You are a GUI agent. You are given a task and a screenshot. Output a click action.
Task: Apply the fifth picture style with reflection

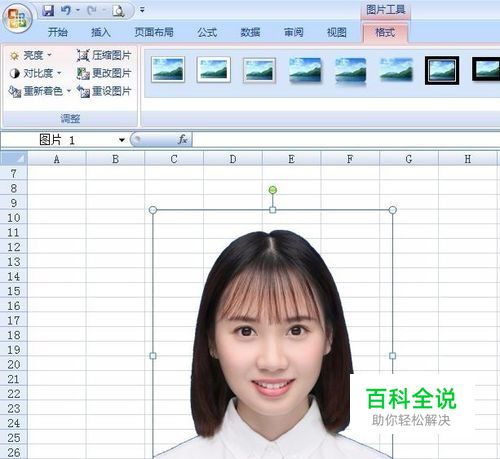pos(351,71)
